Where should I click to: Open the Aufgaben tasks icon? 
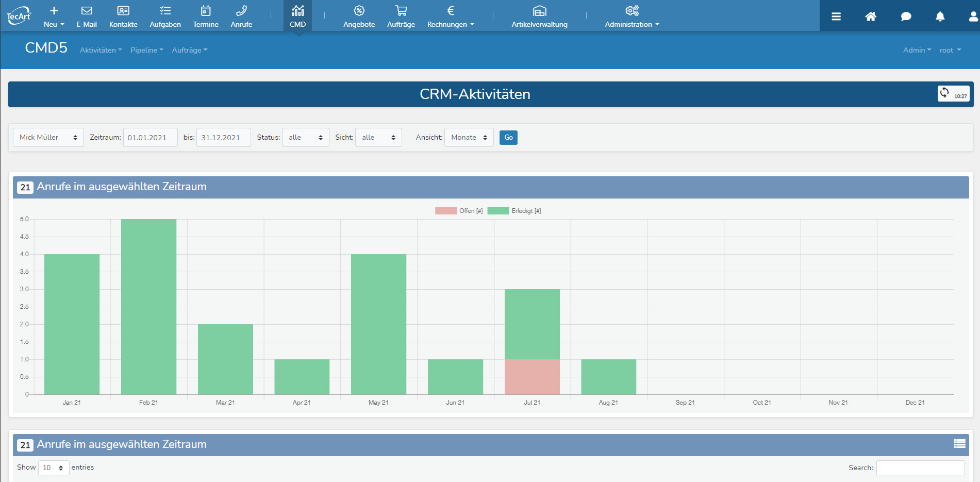pyautogui.click(x=165, y=11)
